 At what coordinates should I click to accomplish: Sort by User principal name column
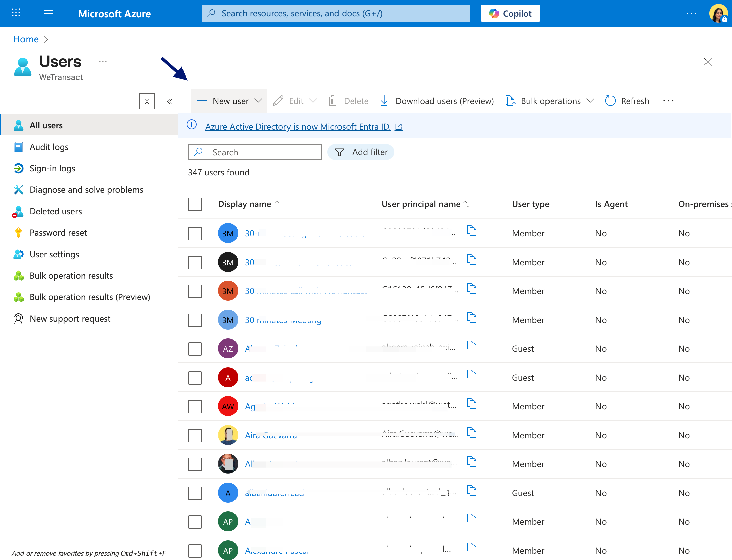426,204
